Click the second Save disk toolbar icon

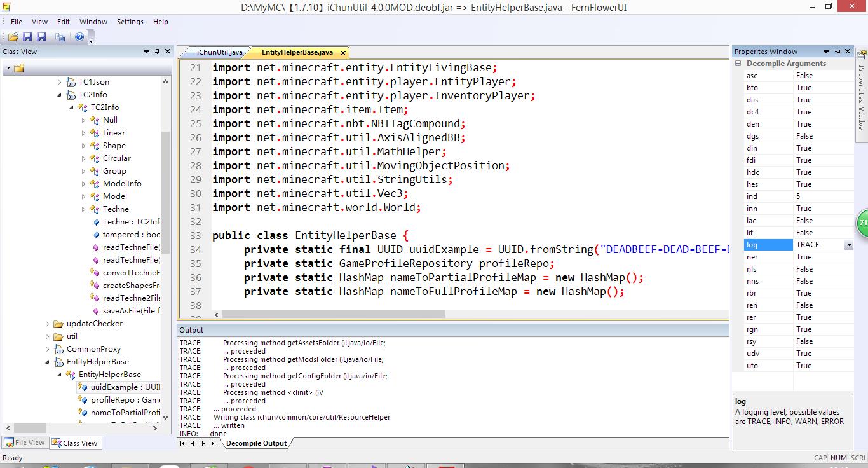pos(41,38)
